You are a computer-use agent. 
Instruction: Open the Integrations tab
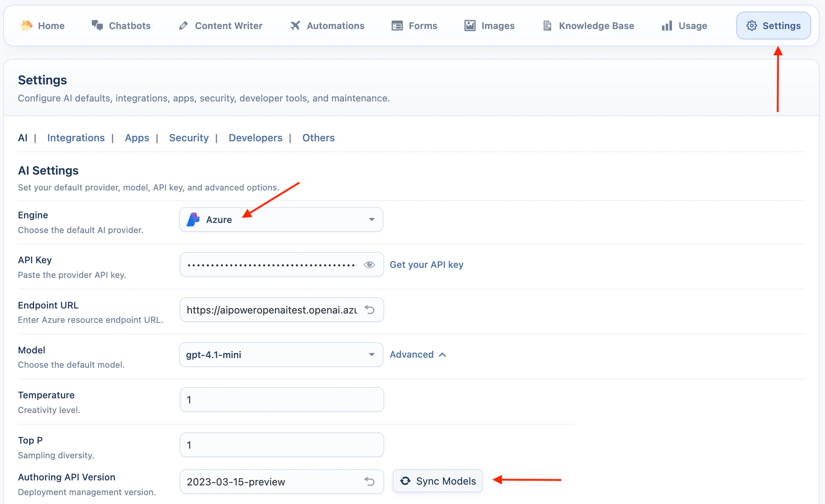click(76, 138)
